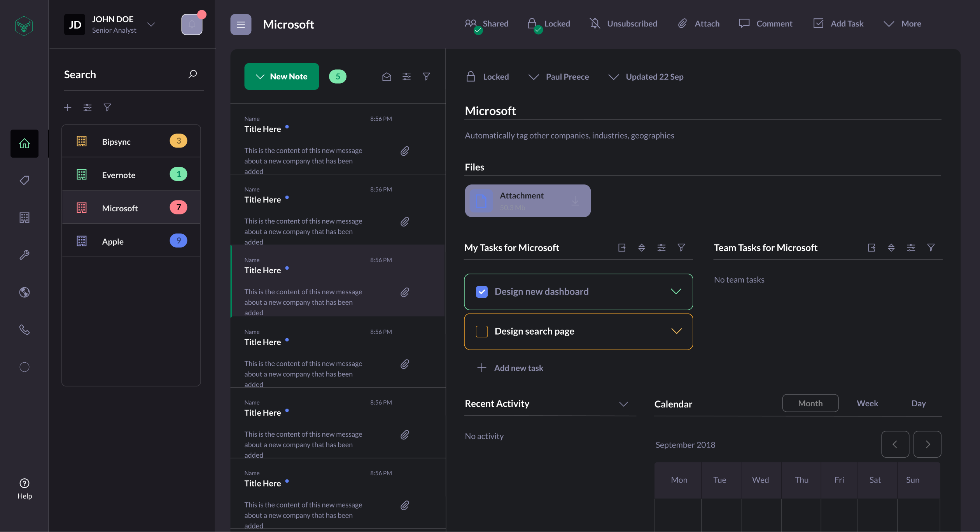Download the Attachment file
Viewport: 980px width, 532px height.
(575, 201)
